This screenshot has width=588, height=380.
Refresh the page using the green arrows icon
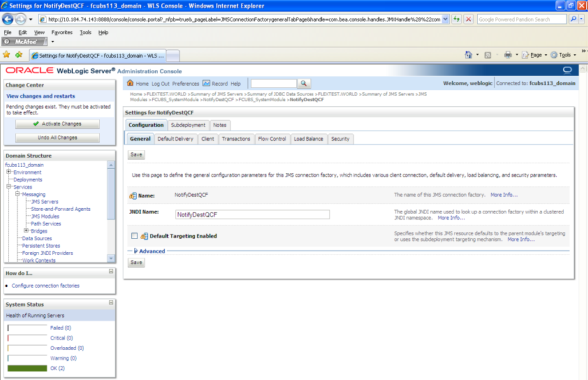pyautogui.click(x=456, y=19)
